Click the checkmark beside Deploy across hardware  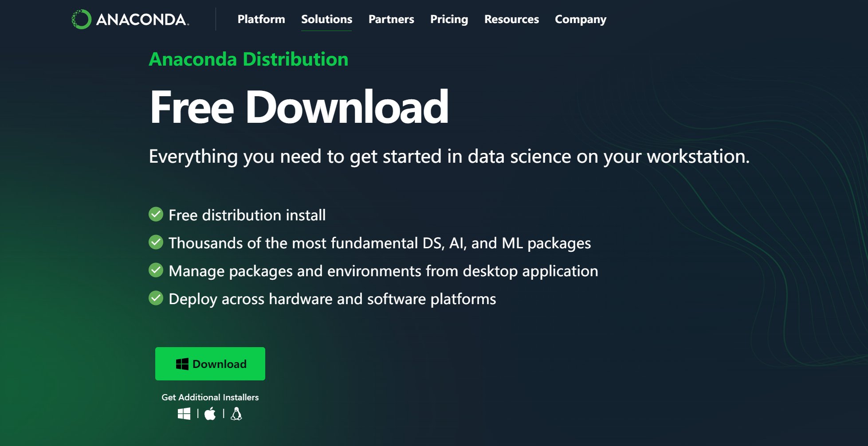click(156, 298)
